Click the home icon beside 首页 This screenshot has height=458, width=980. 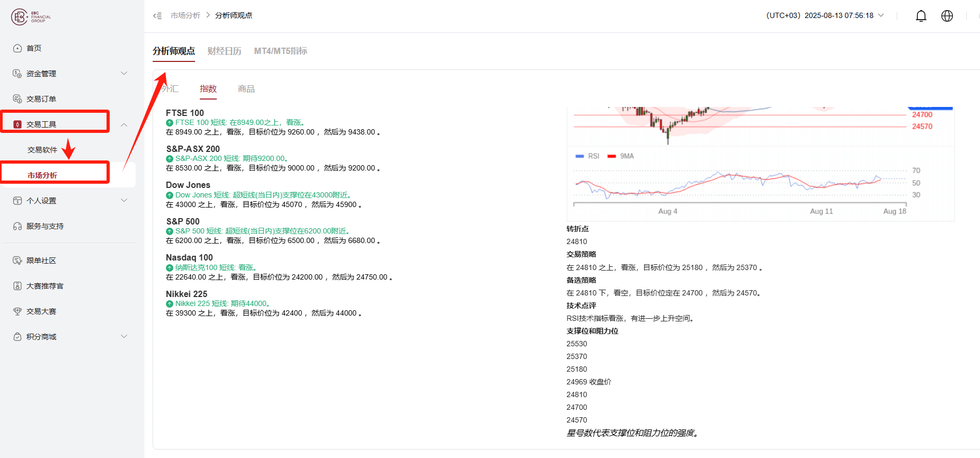17,48
